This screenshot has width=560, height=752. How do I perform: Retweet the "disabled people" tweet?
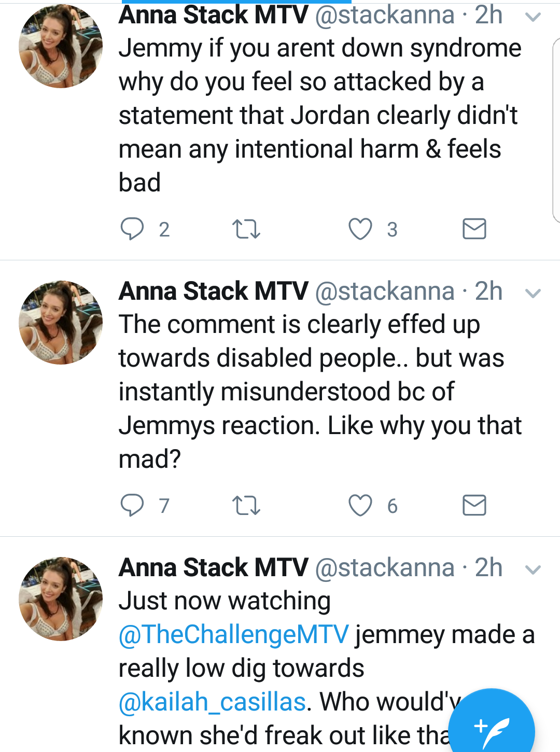tap(246, 505)
